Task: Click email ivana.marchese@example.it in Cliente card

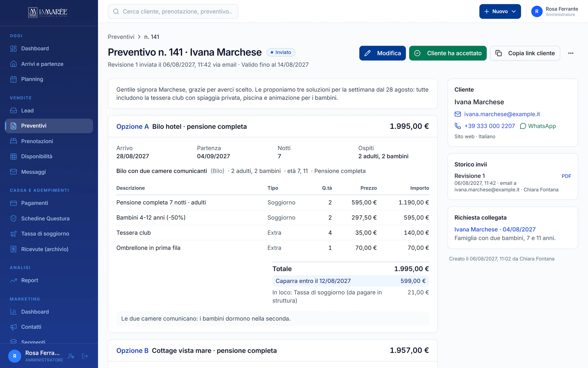Action: 502,114
